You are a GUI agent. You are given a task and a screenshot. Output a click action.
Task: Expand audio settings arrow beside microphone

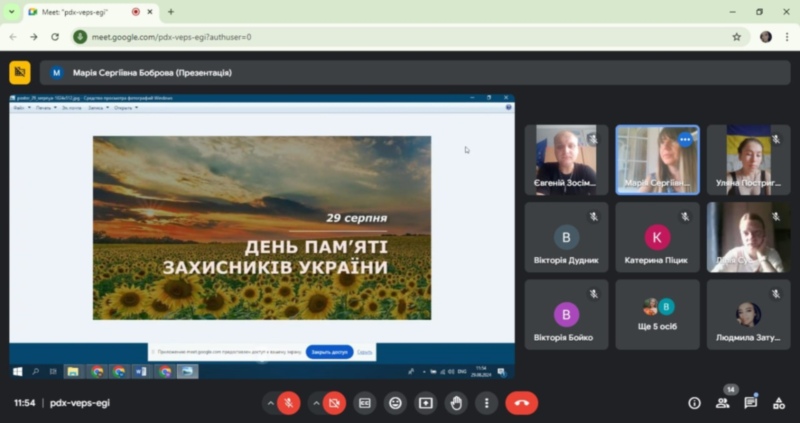(x=269, y=403)
